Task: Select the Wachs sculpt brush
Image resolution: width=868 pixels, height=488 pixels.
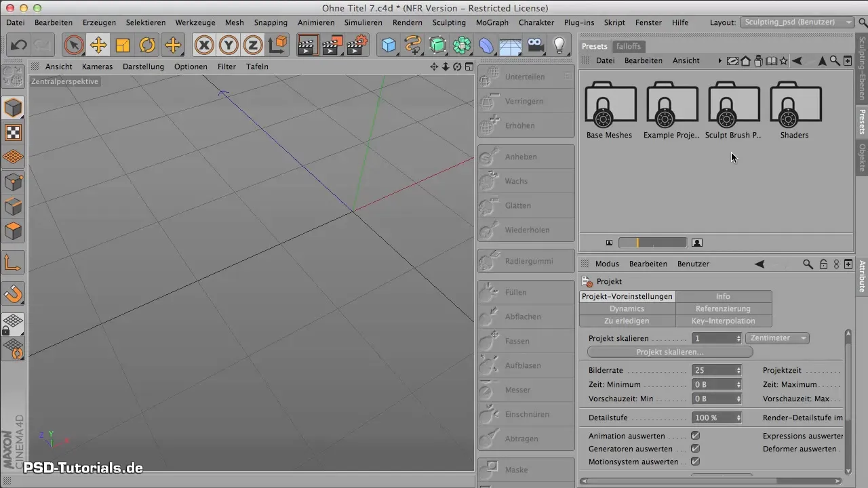Action: tap(526, 181)
